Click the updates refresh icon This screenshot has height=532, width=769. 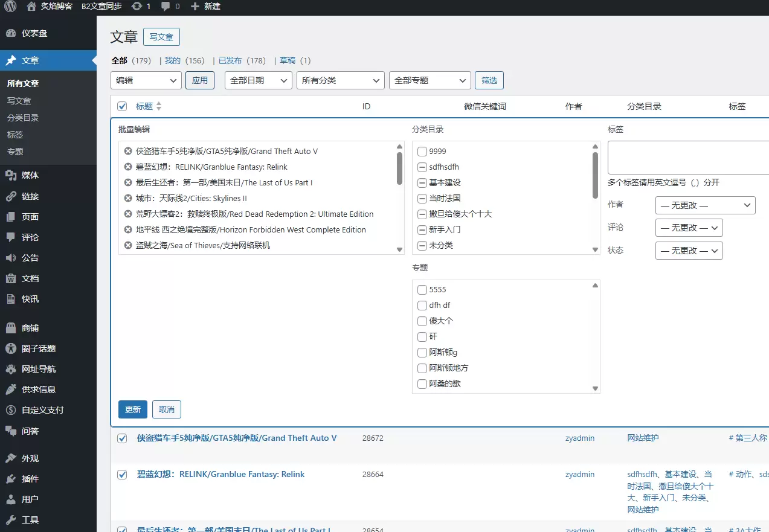137,6
